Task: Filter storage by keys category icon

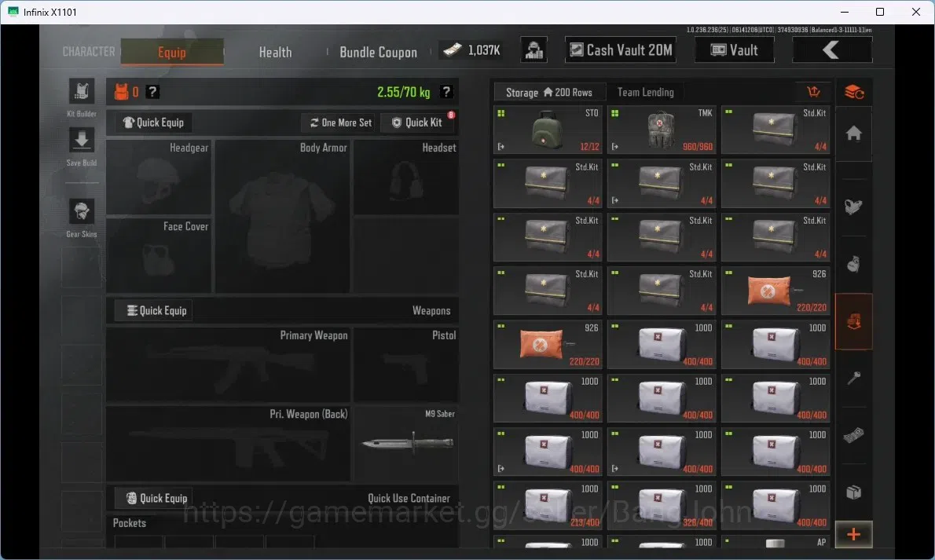Action: pos(854,378)
